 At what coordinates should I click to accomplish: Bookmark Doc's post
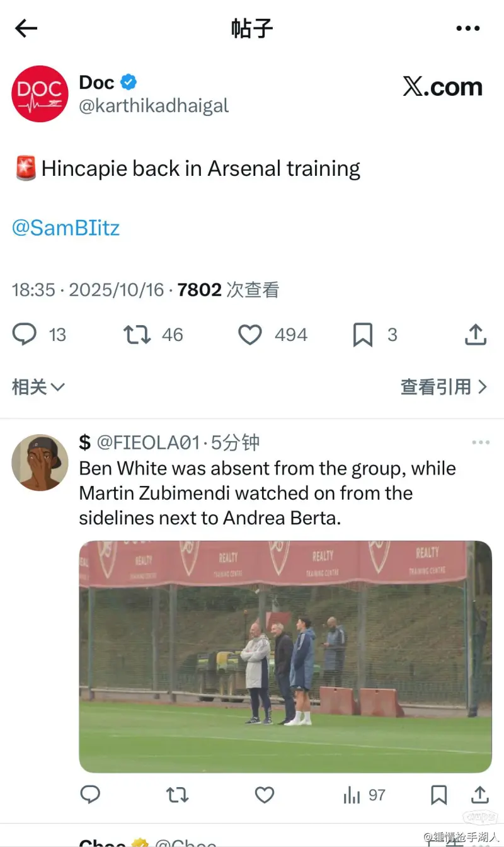point(362,335)
